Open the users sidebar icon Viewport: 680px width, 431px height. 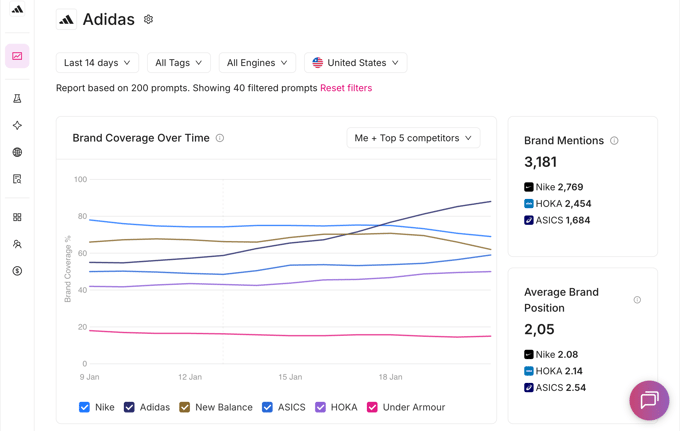coord(17,244)
